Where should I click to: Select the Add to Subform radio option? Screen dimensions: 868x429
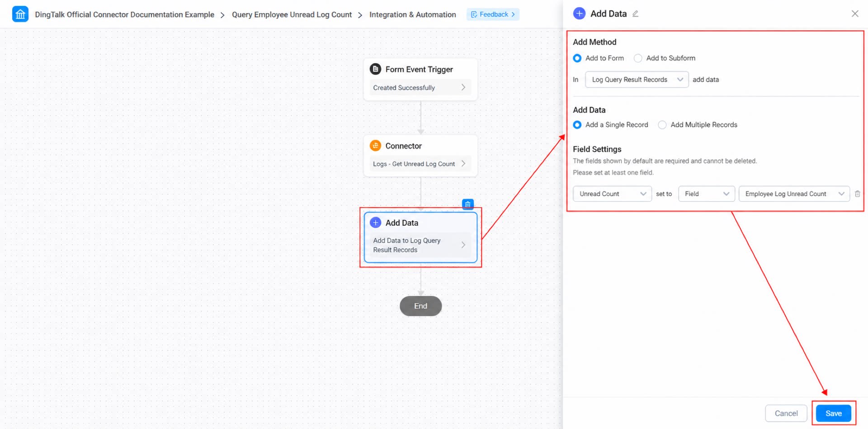[x=638, y=58]
